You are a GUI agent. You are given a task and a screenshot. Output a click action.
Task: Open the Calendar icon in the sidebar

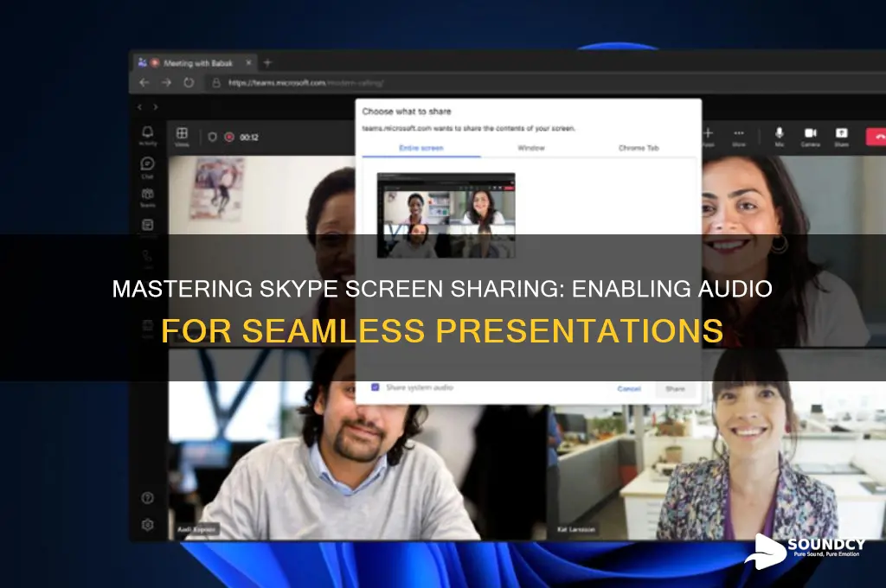tap(147, 225)
